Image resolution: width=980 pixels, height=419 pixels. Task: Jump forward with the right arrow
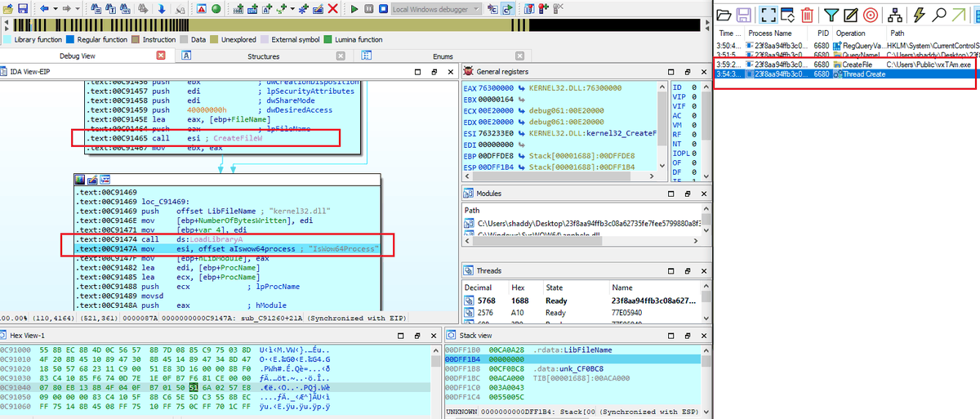click(65, 8)
